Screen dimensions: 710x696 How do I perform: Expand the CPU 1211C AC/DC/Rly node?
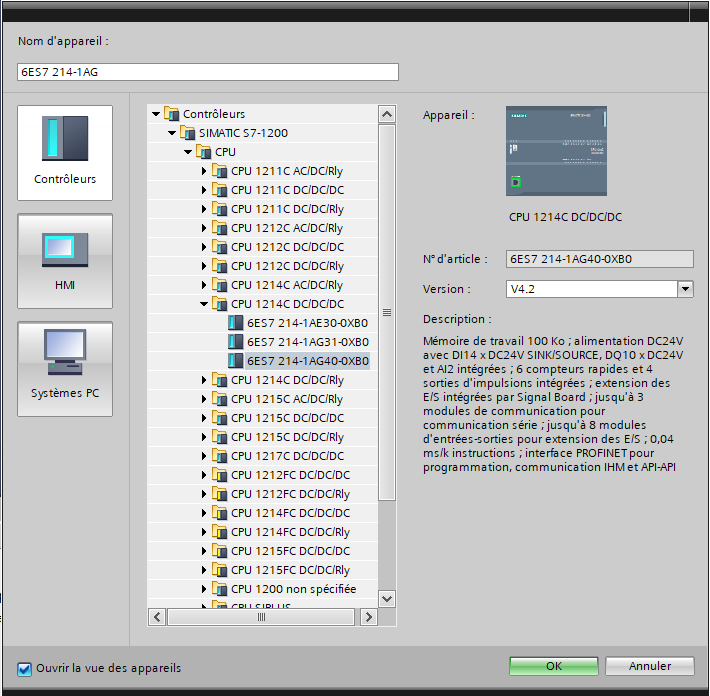tap(204, 171)
